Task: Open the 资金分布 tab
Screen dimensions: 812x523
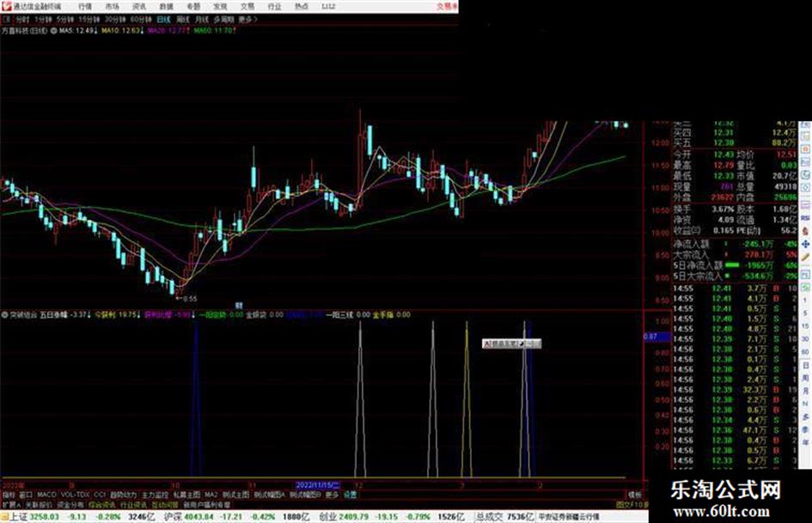Action: 70,504
